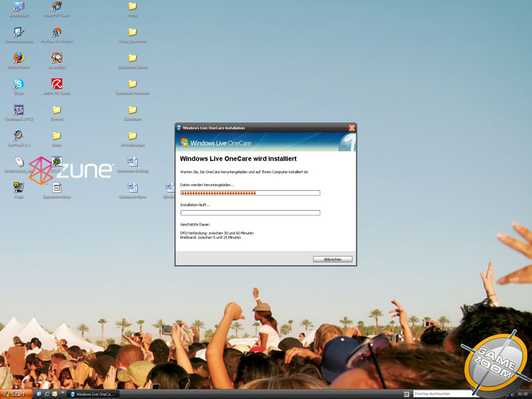Click the system tray icon beside the clock
532x399 pixels.
(x=513, y=394)
